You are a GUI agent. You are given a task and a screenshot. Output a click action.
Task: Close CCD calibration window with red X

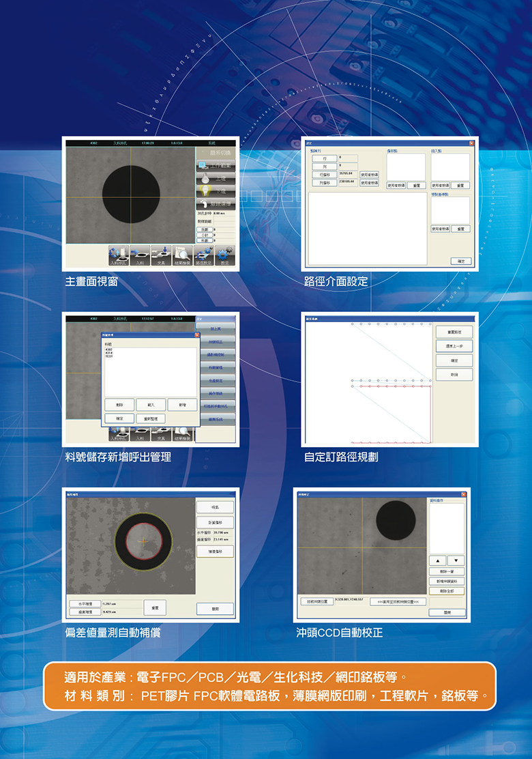(464, 495)
